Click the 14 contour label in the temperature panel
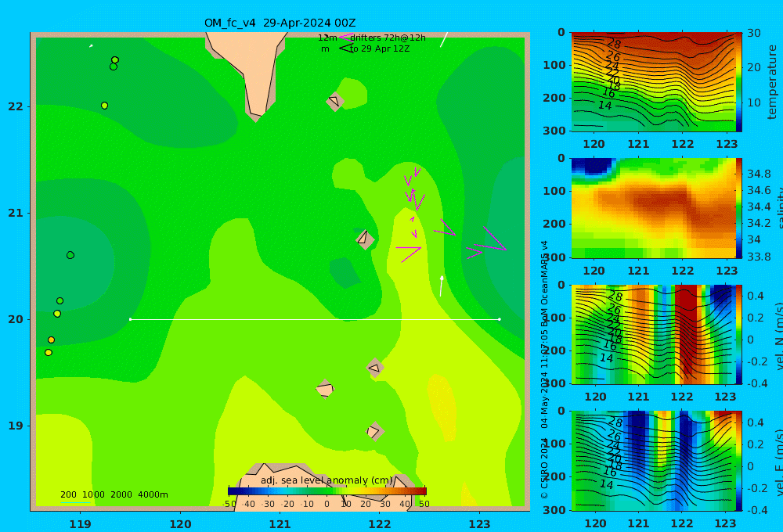Screen dimensions: 783x532 [604, 106]
